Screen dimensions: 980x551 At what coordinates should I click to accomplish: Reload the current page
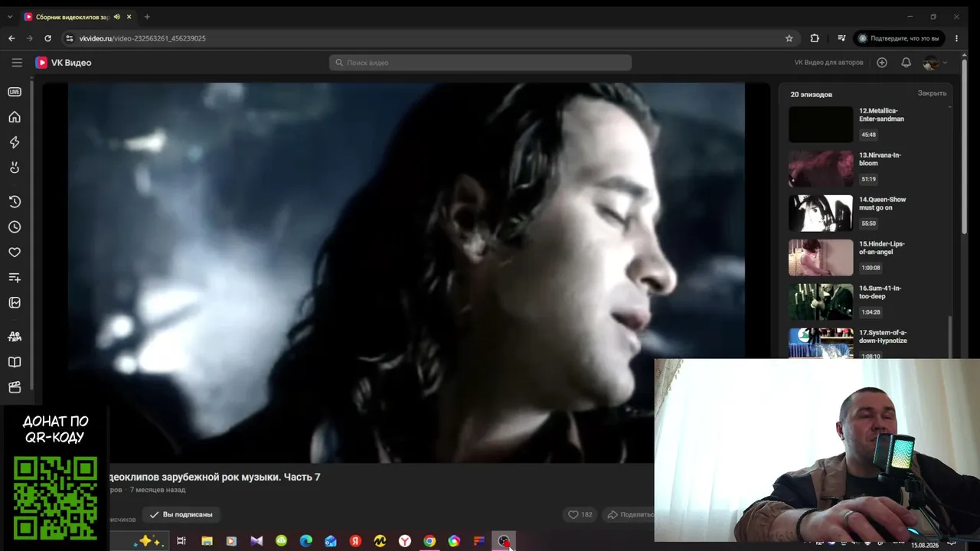pos(48,38)
